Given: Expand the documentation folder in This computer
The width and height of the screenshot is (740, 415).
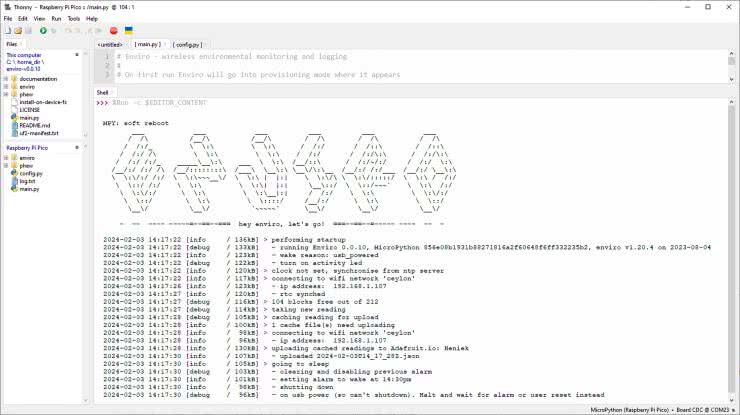Looking at the screenshot, I should click(6, 78).
